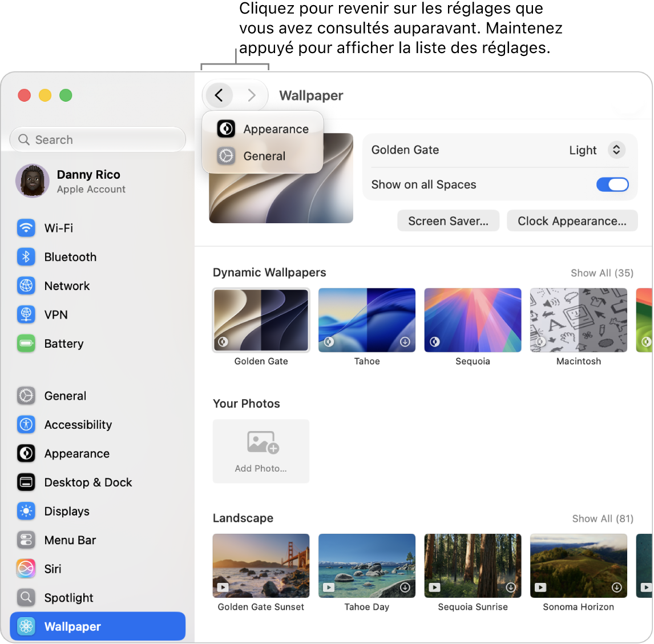This screenshot has height=644, width=654.
Task: Click the General icon in history popup
Action: coord(226,156)
